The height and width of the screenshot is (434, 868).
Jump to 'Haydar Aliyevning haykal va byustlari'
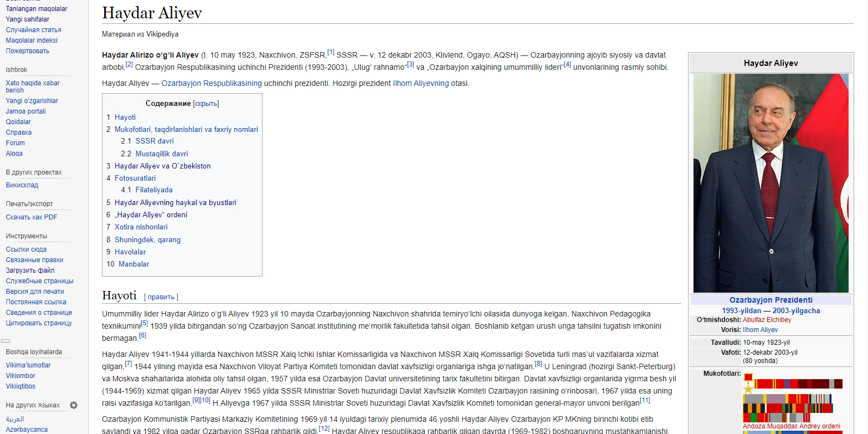click(x=176, y=203)
